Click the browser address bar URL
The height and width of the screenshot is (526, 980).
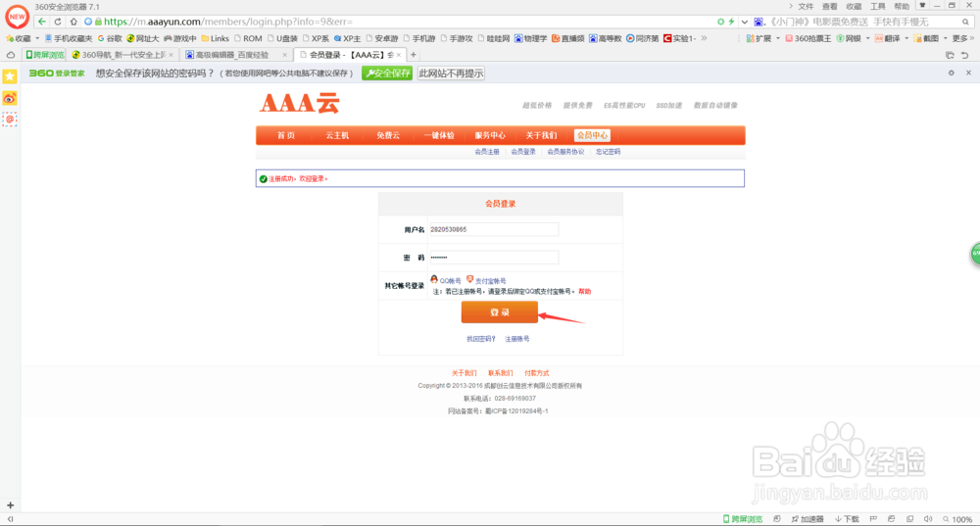(x=228, y=22)
